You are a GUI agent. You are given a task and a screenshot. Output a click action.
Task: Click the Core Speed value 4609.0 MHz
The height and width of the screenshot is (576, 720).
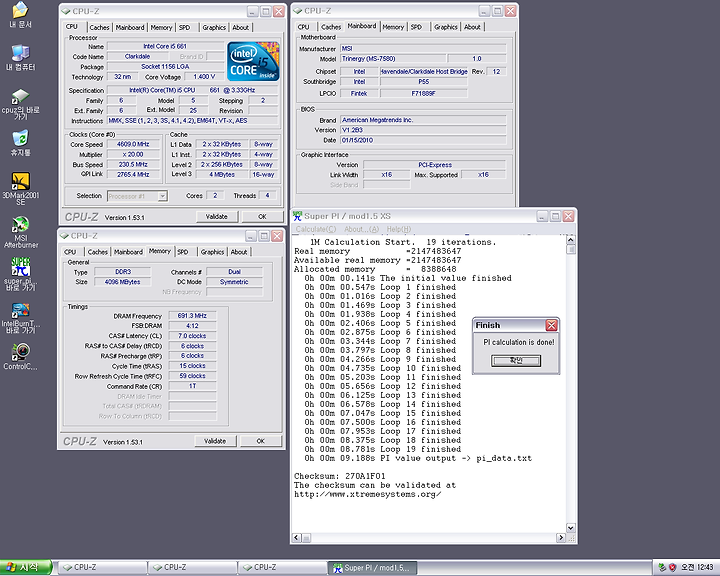[133, 144]
